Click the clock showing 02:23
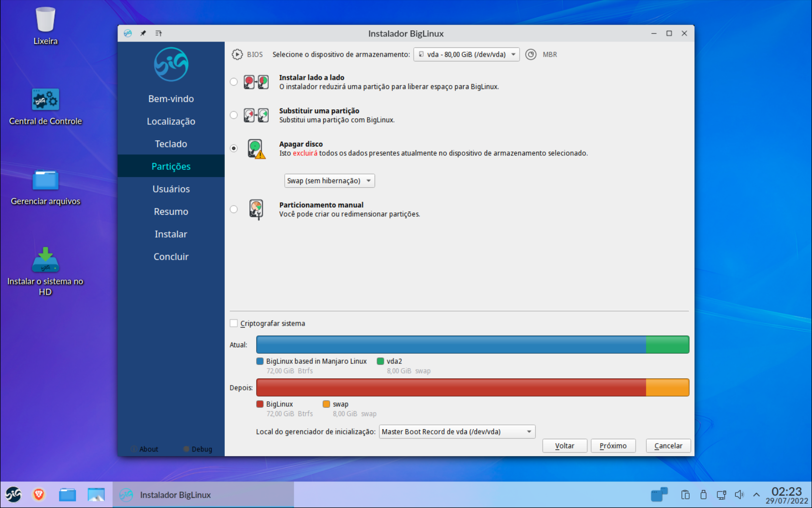The height and width of the screenshot is (508, 812). click(786, 491)
